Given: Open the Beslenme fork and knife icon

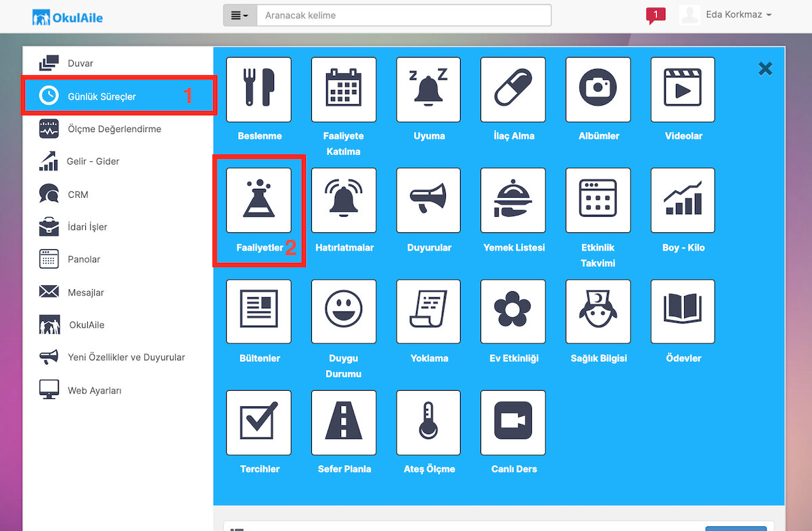Looking at the screenshot, I should [x=259, y=90].
